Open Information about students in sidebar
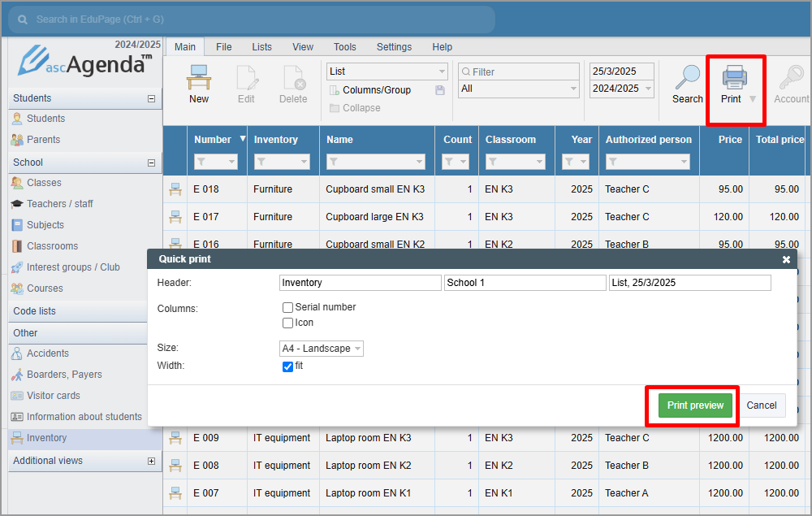The height and width of the screenshot is (516, 812). (x=84, y=417)
